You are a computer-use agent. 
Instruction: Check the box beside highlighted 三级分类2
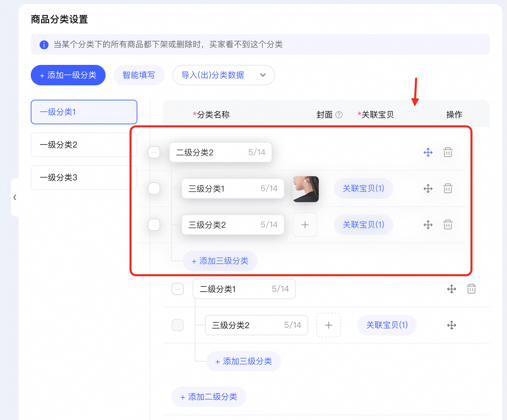tap(154, 225)
